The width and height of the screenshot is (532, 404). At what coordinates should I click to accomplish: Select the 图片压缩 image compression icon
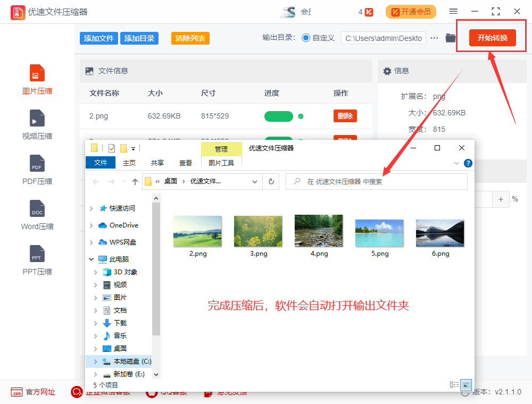[x=37, y=73]
